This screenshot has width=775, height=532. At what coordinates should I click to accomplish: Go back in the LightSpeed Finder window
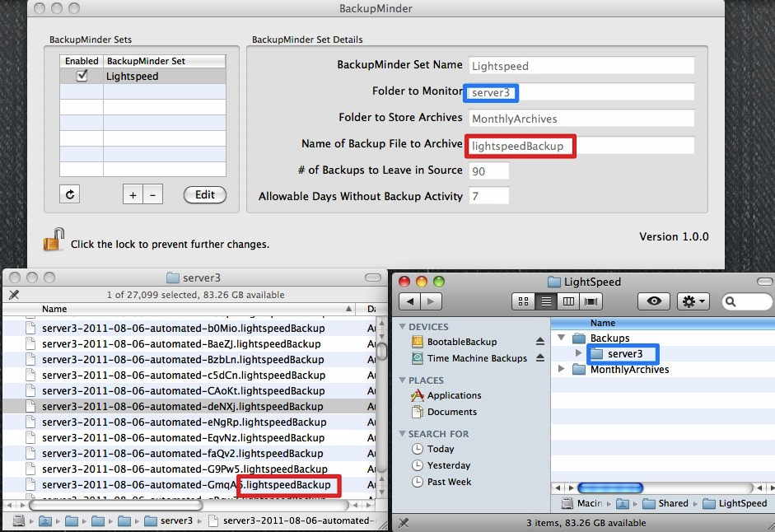[410, 301]
